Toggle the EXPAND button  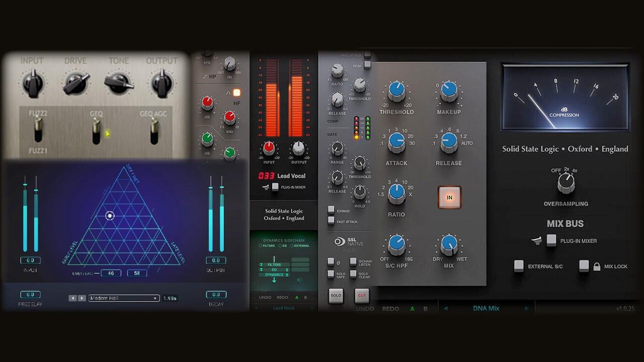331,210
